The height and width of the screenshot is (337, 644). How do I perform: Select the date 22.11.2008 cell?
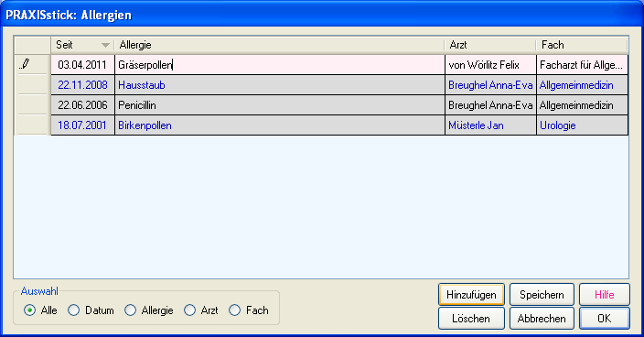(82, 85)
